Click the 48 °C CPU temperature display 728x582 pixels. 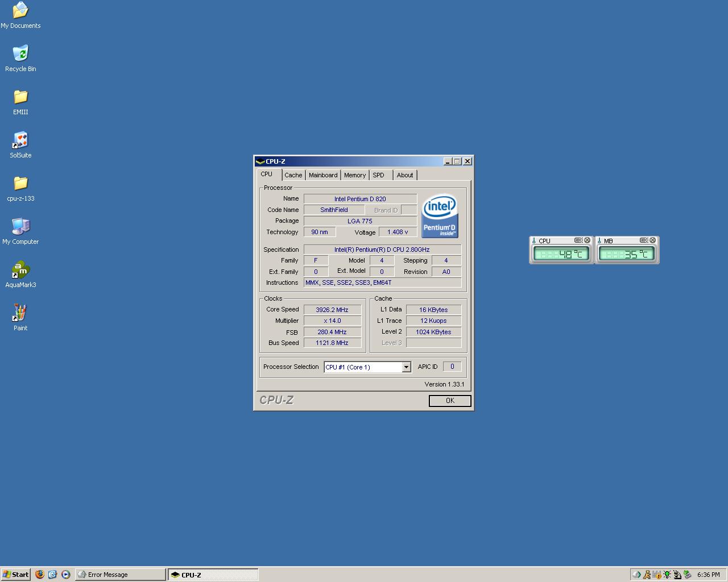(561, 254)
